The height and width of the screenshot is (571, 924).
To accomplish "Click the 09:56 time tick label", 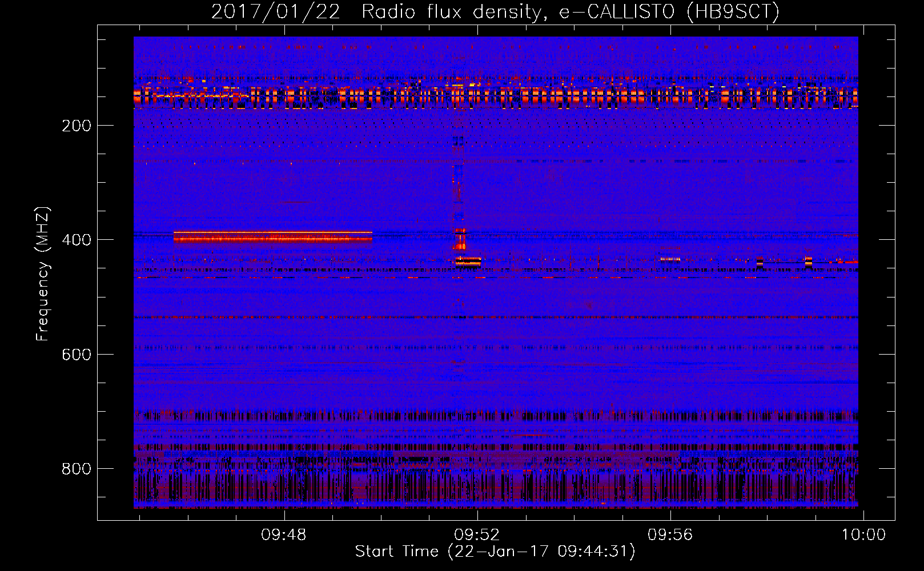I will [x=670, y=534].
